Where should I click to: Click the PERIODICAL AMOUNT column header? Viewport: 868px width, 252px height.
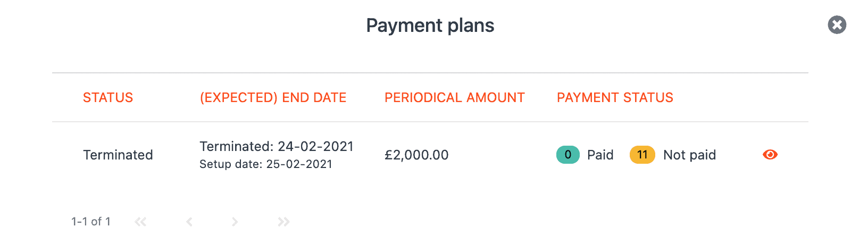(455, 97)
